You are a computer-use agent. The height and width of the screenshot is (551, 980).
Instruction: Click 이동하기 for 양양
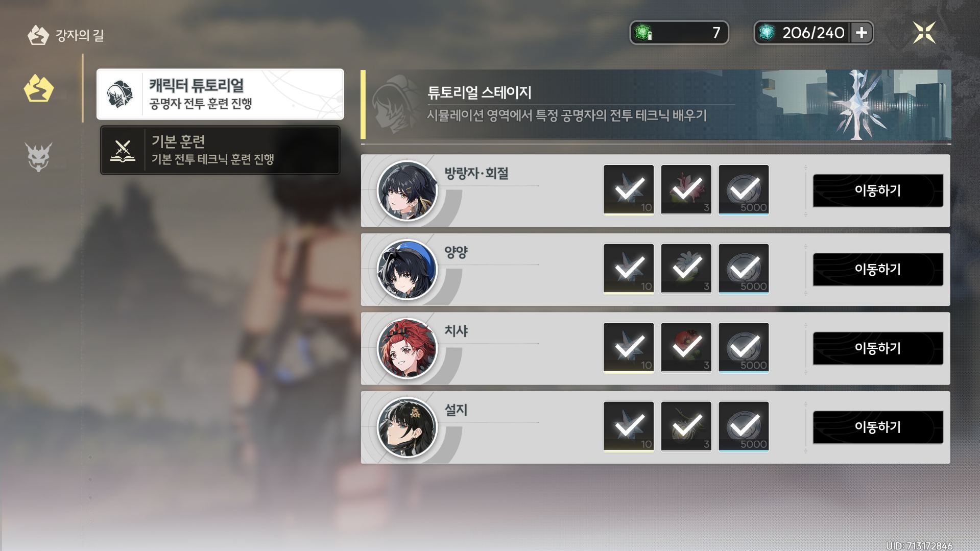pos(878,269)
